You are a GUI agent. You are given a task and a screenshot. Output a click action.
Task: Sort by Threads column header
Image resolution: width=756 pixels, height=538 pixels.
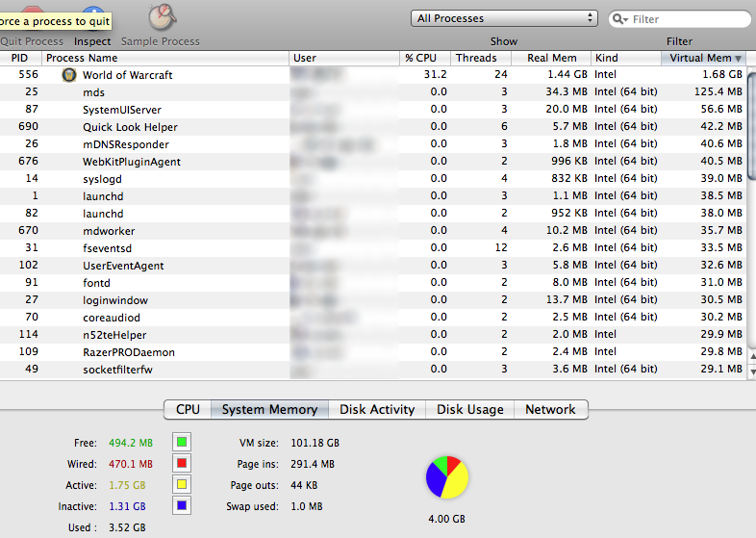[x=480, y=58]
